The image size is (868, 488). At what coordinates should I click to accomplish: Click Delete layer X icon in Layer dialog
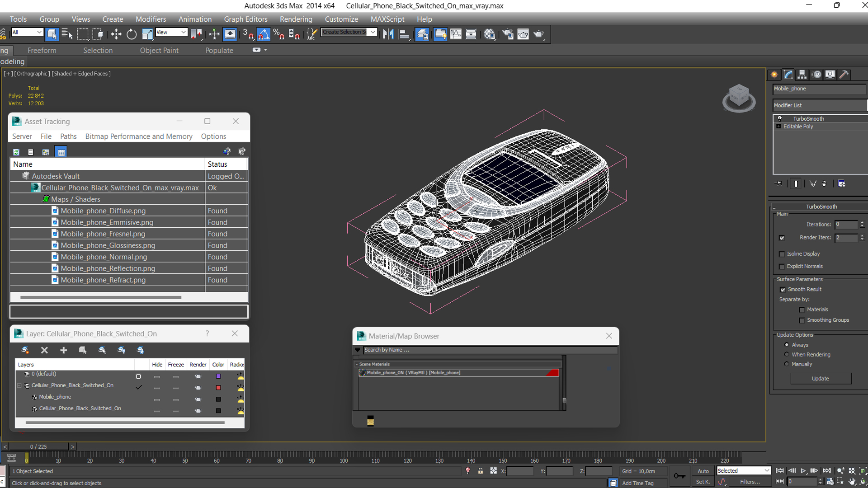pyautogui.click(x=44, y=350)
